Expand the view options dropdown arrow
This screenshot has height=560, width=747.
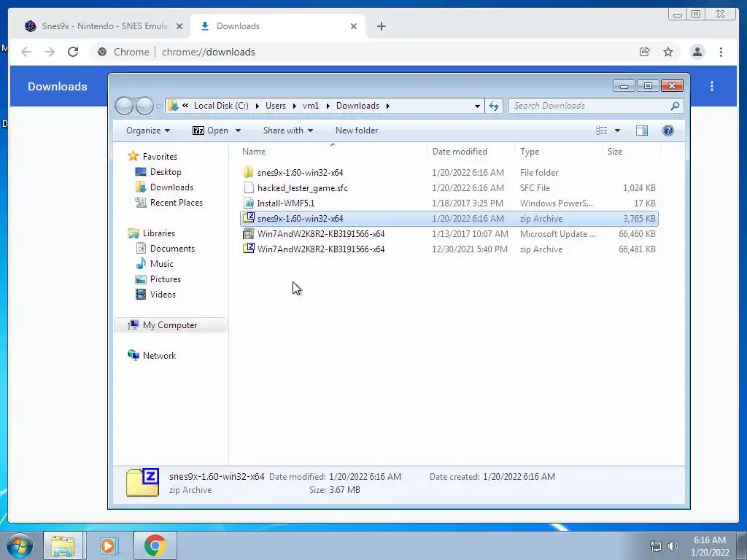[x=617, y=131]
